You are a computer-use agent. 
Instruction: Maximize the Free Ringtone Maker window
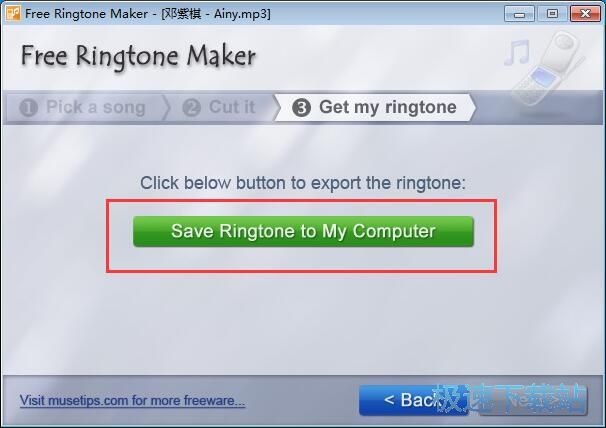click(552, 14)
